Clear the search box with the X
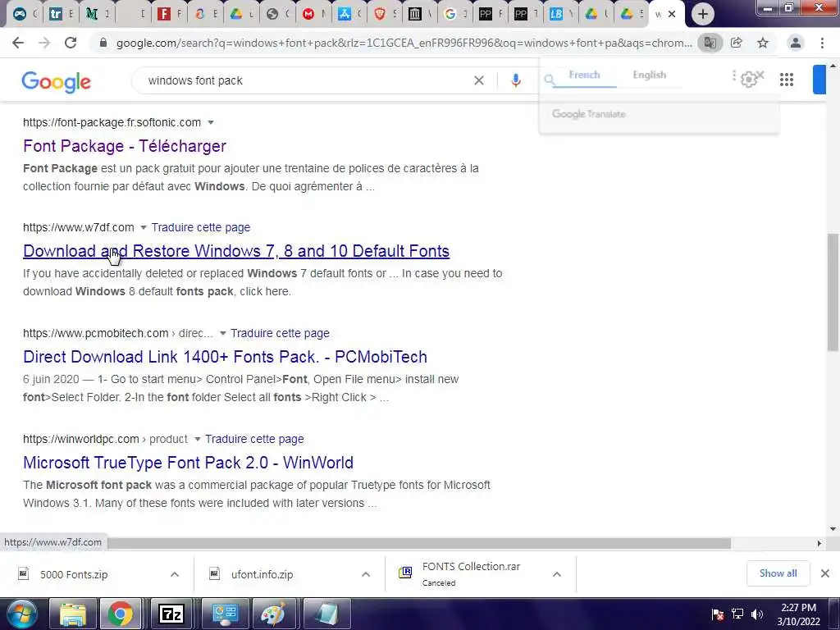Screen dimensions: 840x630 pos(479,80)
